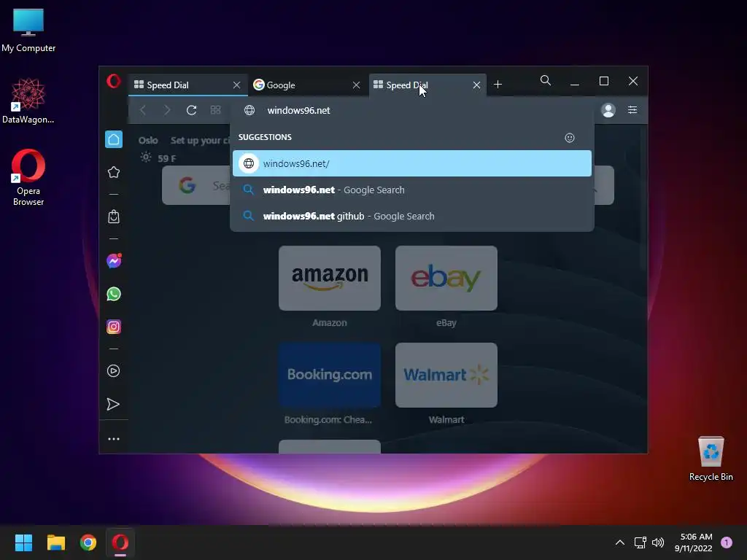Open My Flow arrow icon in sidebar
Screen dimensions: 747x560
pyautogui.click(x=113, y=404)
